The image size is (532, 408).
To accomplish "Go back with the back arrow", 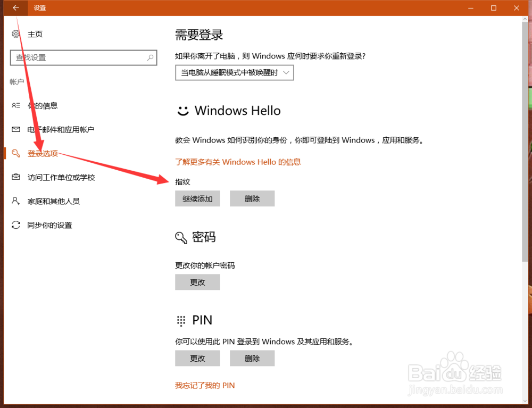I will point(15,8).
